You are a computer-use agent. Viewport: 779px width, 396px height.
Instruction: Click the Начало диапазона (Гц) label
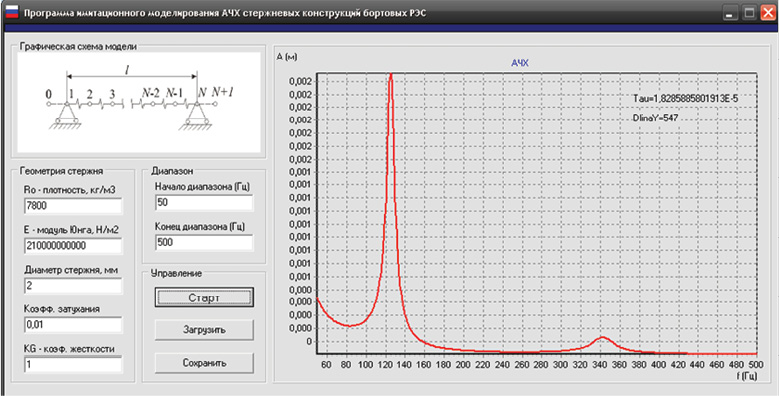[202, 187]
